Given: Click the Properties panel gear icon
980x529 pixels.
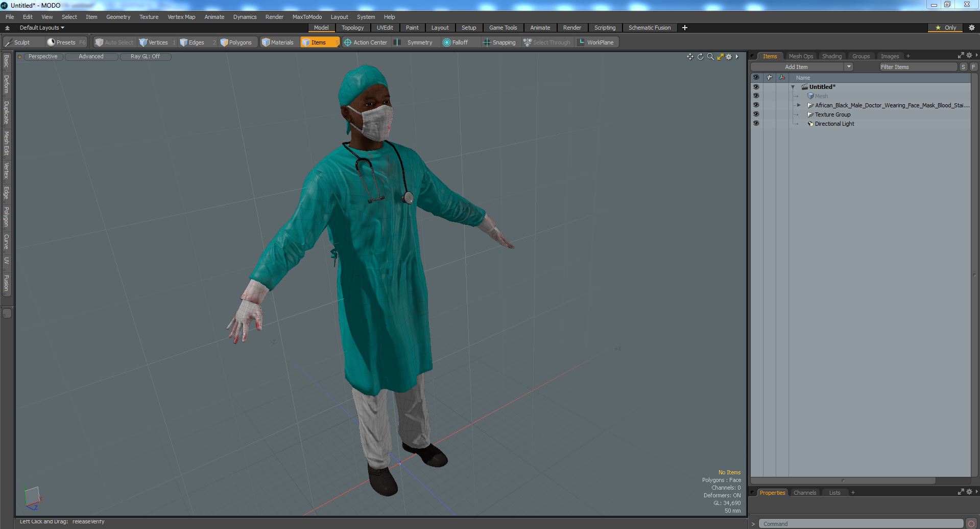Looking at the screenshot, I should click(969, 492).
